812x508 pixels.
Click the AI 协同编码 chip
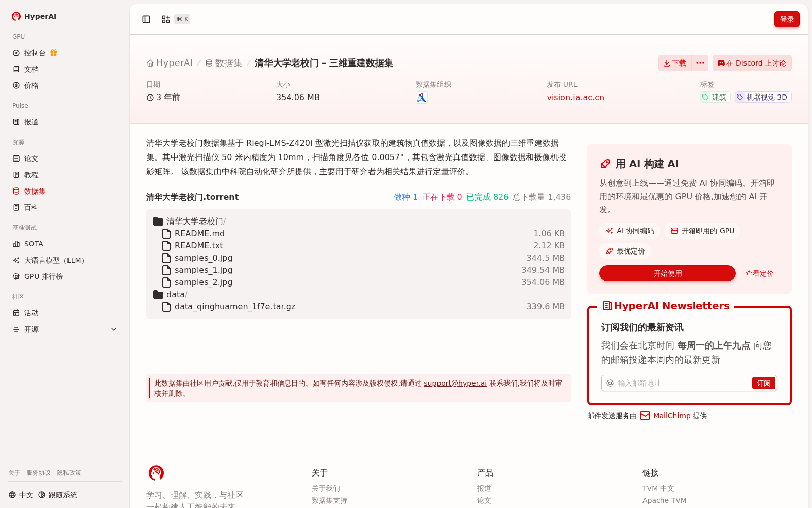630,231
